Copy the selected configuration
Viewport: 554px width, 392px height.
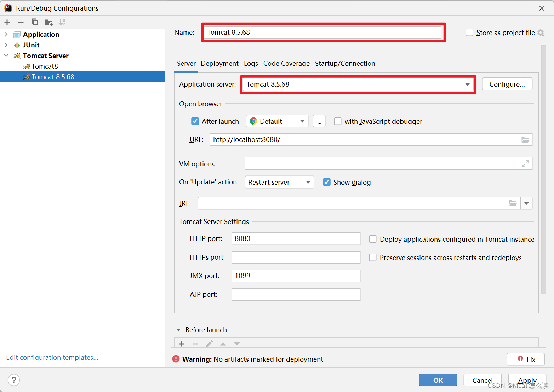pos(35,22)
